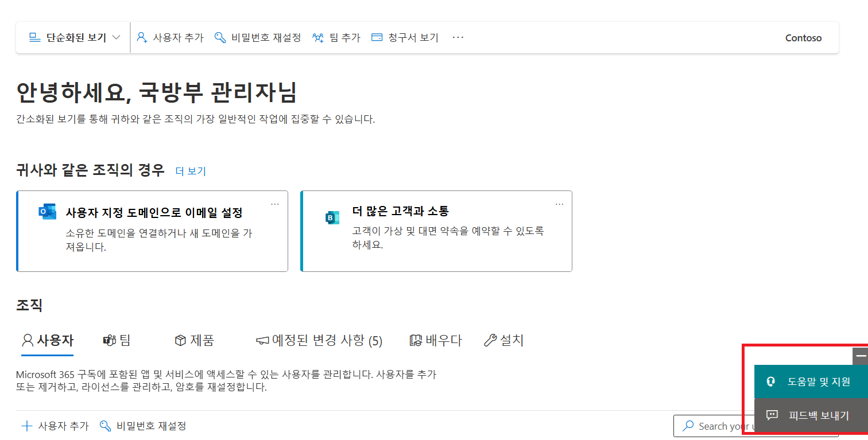Viewport: 868px width, 440px height.
Task: Minimize the help widget with the dash button
Action: point(861,356)
